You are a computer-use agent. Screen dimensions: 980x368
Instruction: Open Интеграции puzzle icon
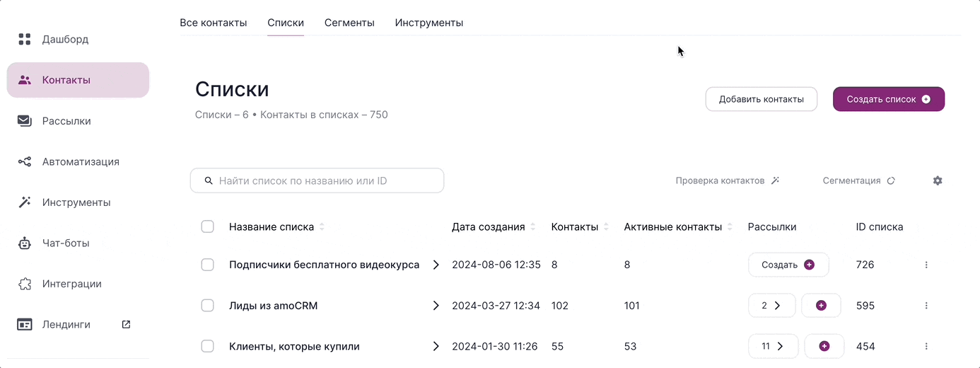(x=25, y=284)
